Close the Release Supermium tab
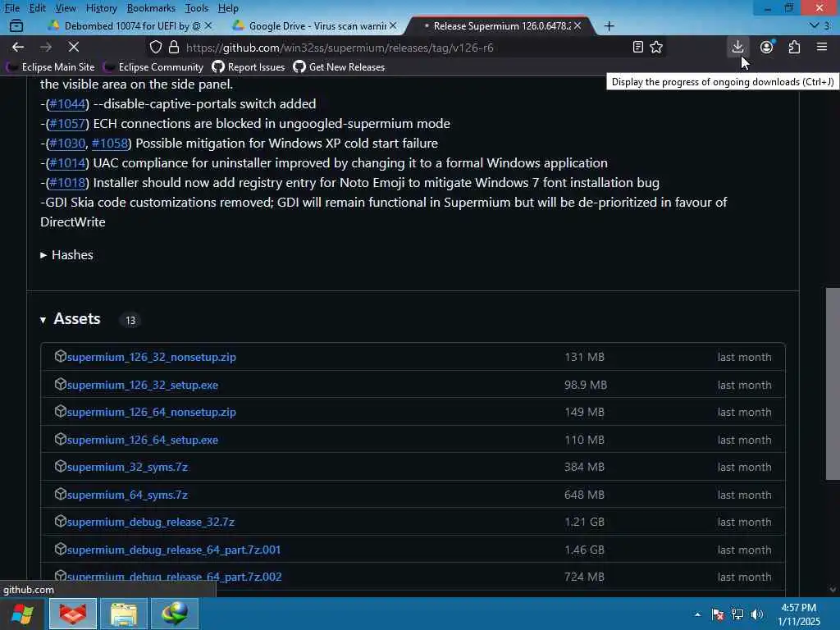This screenshot has width=840, height=630. [577, 25]
